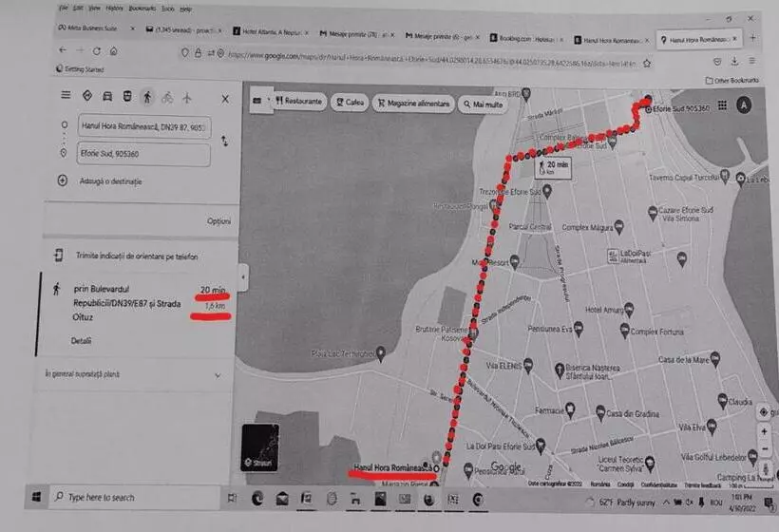Image resolution: width=779 pixels, height=532 pixels.
Task: Filter map by Restaurante
Action: tap(299, 102)
